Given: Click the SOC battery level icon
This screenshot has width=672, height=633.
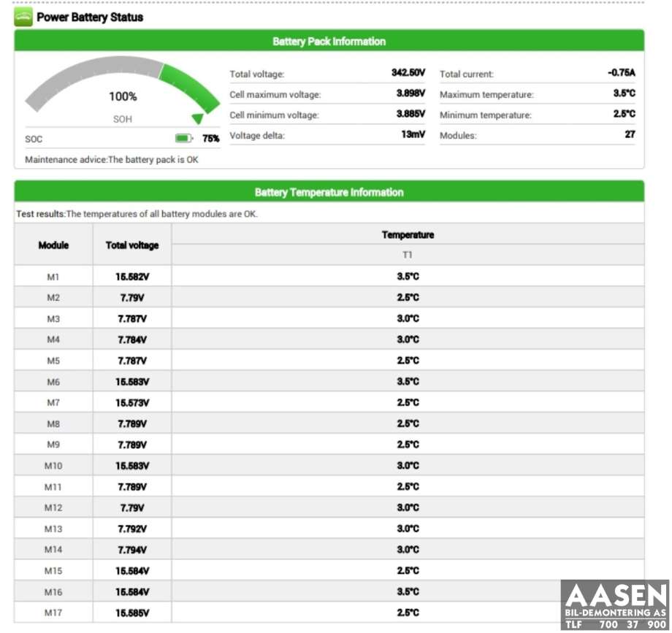Looking at the screenshot, I should tap(184, 138).
